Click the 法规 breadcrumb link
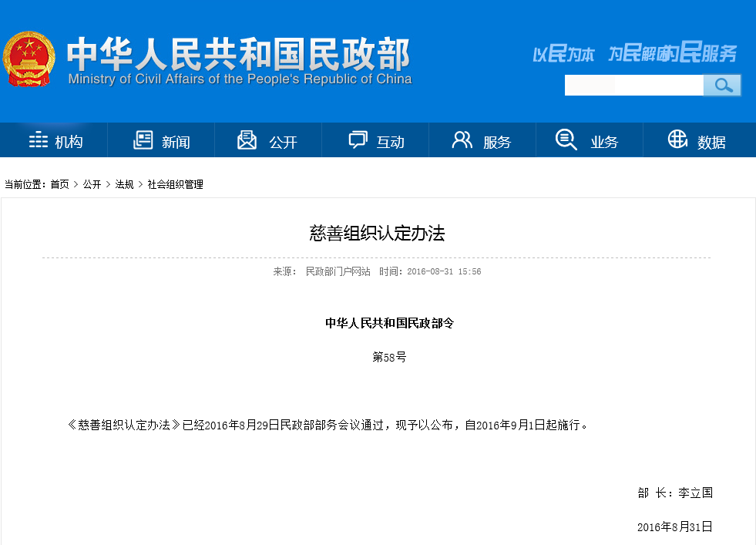This screenshot has height=545, width=756. 124,184
